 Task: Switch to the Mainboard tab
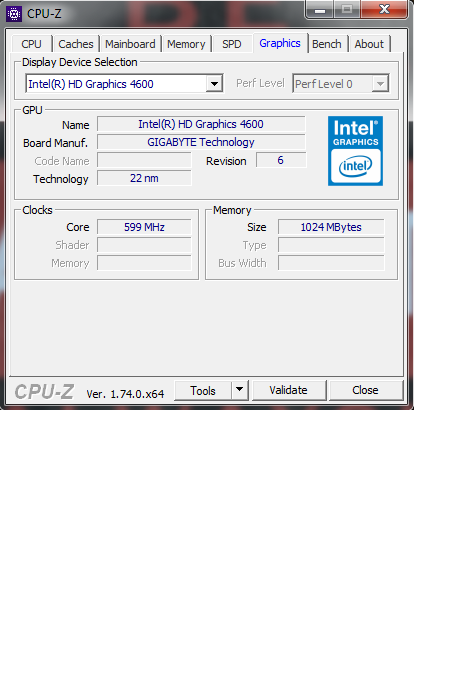click(130, 44)
